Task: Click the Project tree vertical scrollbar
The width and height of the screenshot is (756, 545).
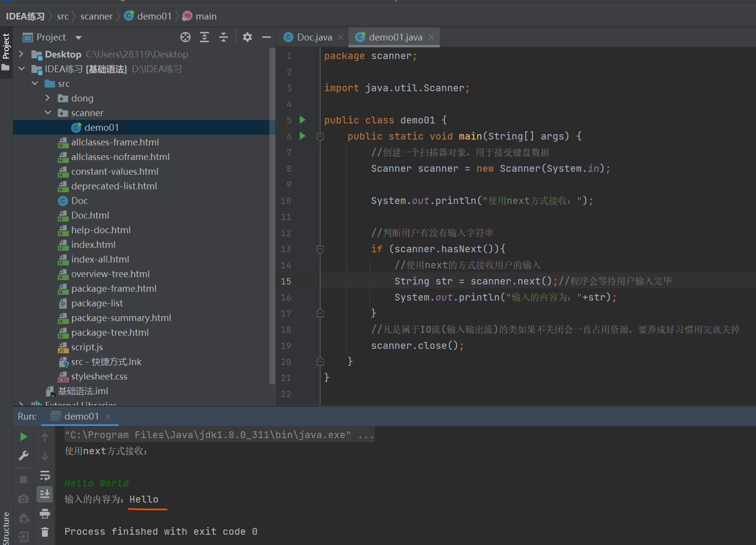Action: point(272,215)
